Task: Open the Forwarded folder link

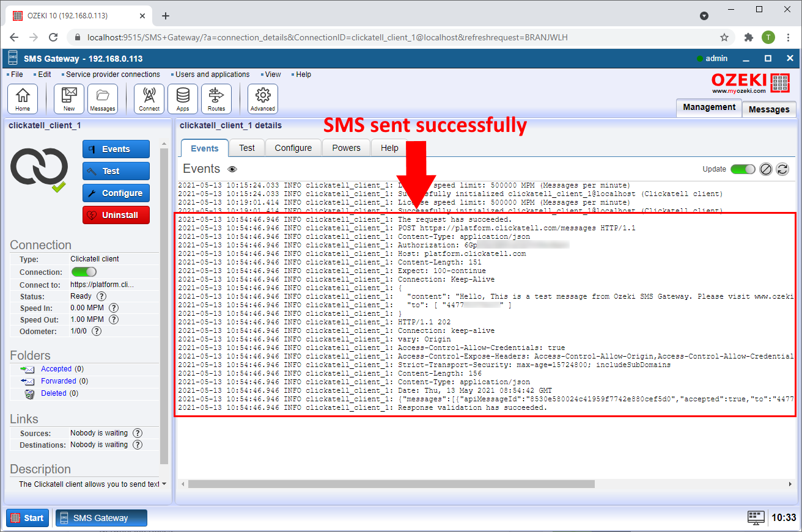Action: click(59, 381)
